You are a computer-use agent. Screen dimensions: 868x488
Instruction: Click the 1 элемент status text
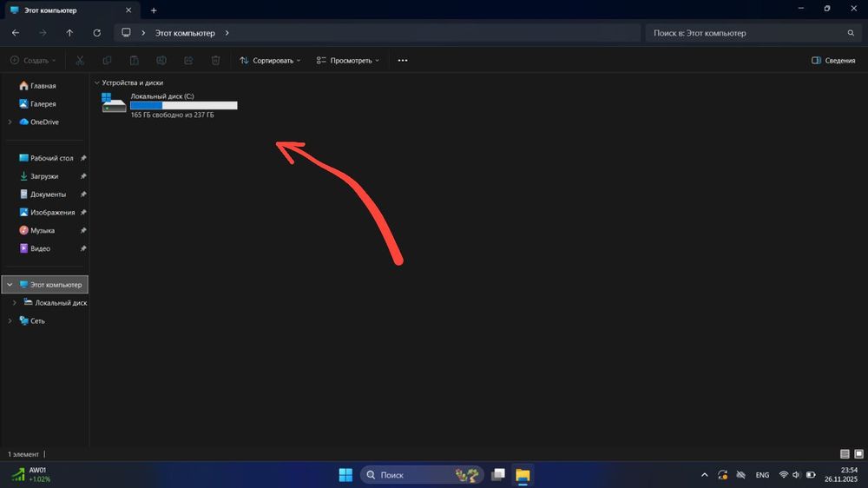(x=23, y=454)
